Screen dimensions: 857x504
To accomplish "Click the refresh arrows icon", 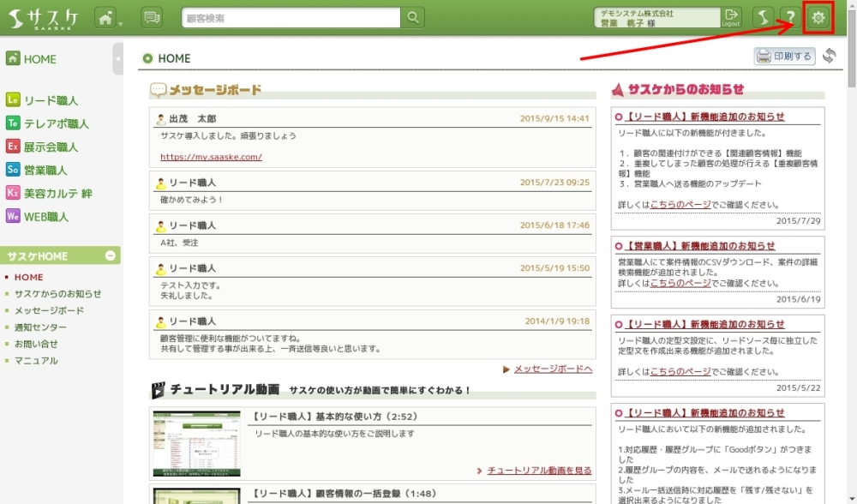I will (829, 57).
